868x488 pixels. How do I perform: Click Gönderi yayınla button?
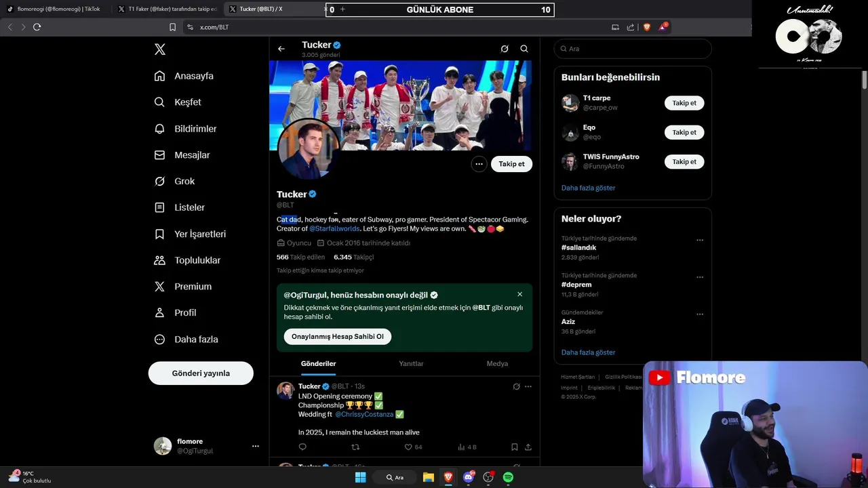201,373
